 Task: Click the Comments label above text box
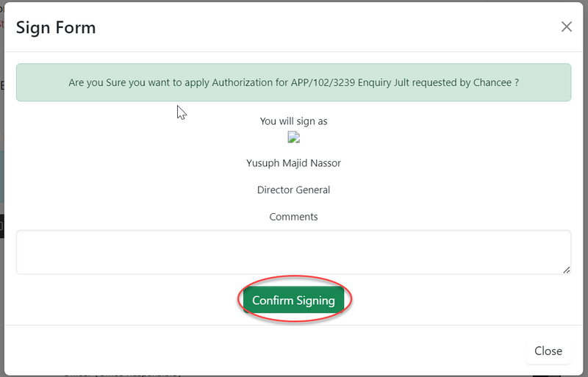coord(293,217)
